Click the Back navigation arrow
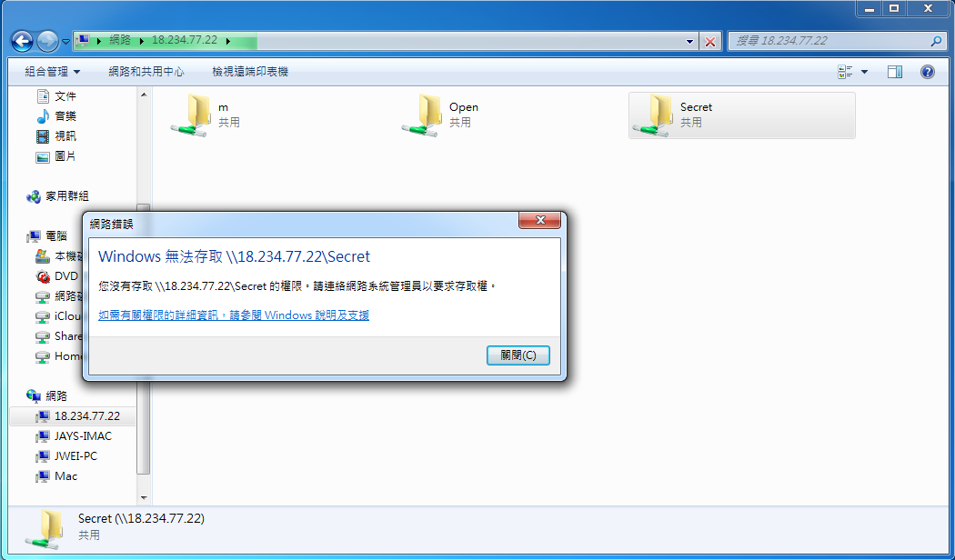The image size is (955, 560). click(22, 42)
